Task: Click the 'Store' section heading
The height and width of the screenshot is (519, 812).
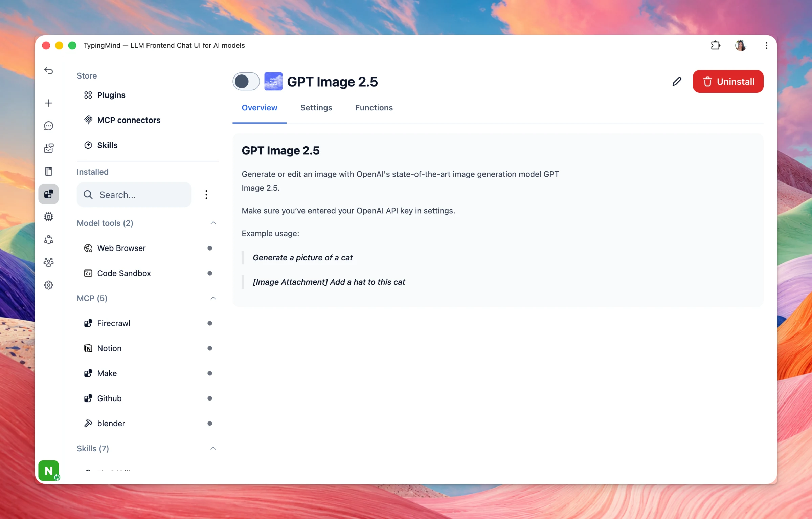Action: 87,76
